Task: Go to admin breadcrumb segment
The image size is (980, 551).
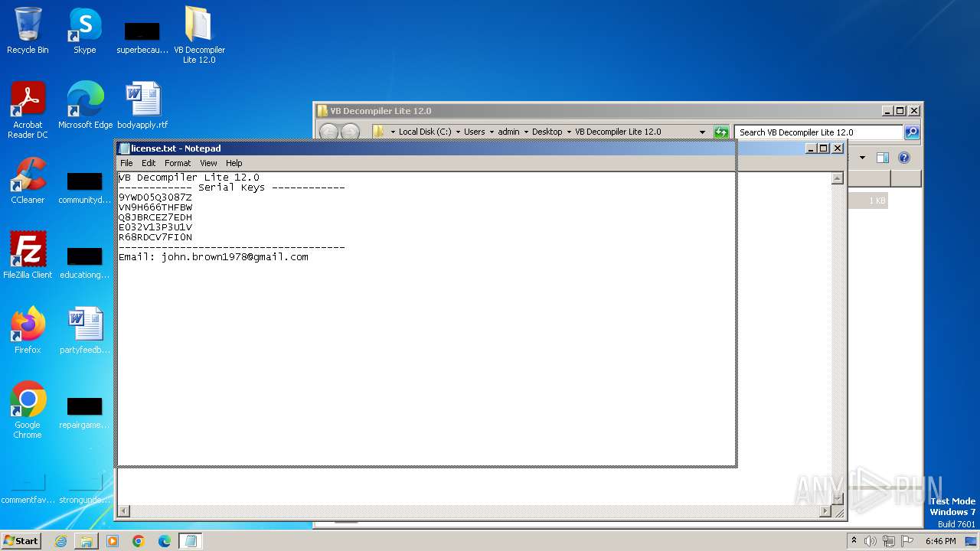Action: click(508, 132)
